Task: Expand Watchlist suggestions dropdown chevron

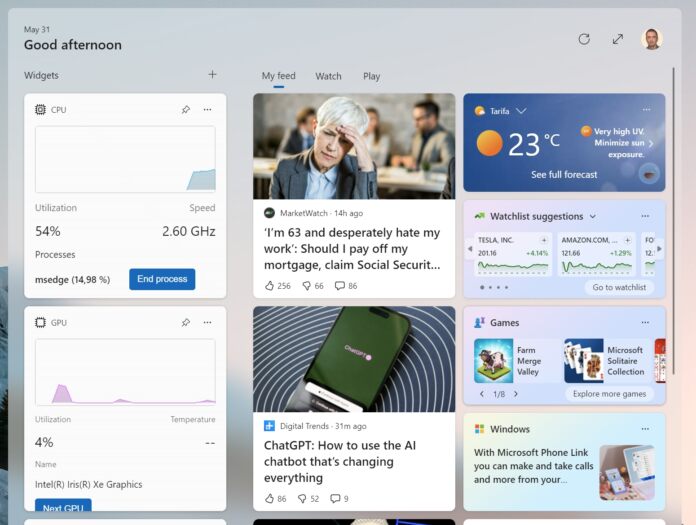Action: [x=593, y=217]
